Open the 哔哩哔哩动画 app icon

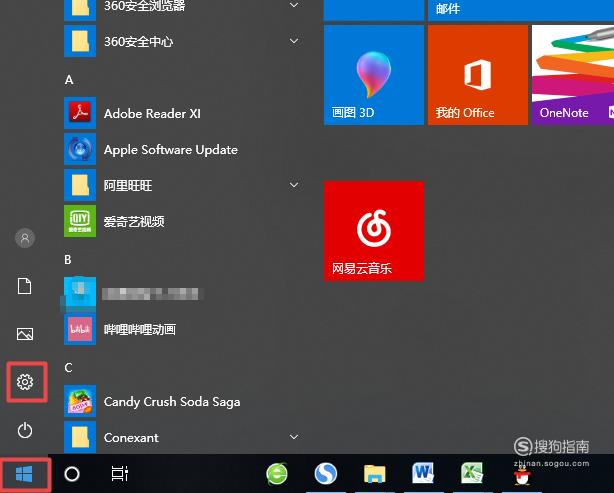(x=80, y=329)
